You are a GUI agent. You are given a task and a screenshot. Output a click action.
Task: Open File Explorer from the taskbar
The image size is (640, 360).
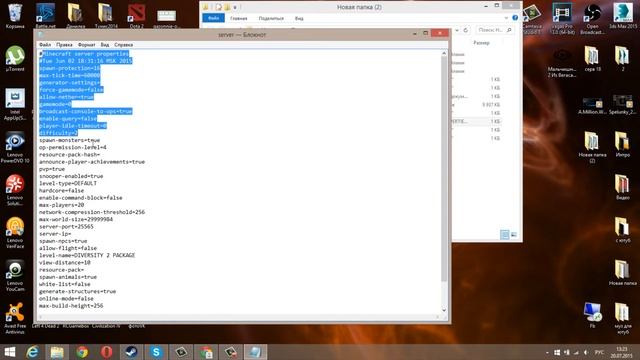[57, 352]
